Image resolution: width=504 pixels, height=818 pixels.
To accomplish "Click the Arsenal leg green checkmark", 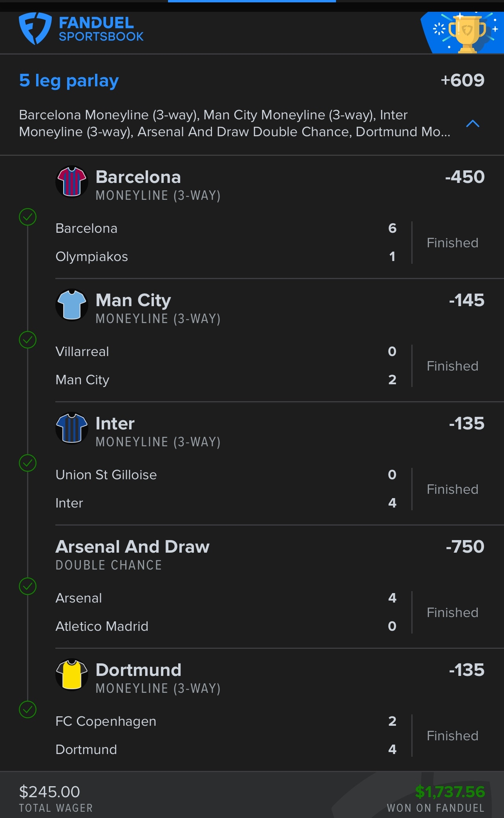I will click(28, 586).
